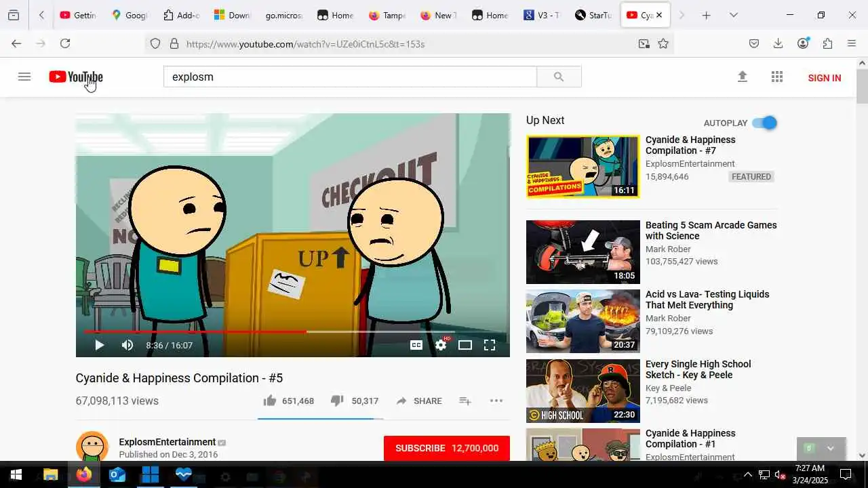Expand the floating widget down chevron
Viewport: 868px width, 488px height.
pyautogui.click(x=830, y=448)
